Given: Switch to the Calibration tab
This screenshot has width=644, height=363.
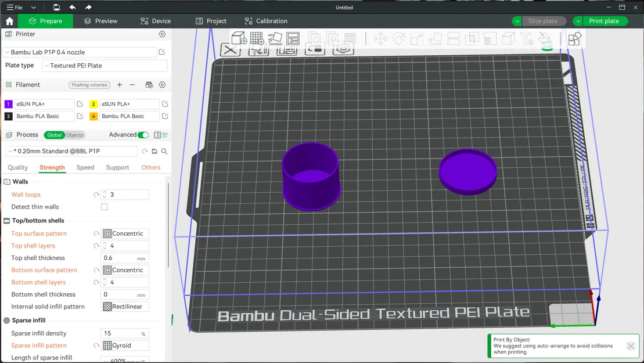Looking at the screenshot, I should [266, 21].
